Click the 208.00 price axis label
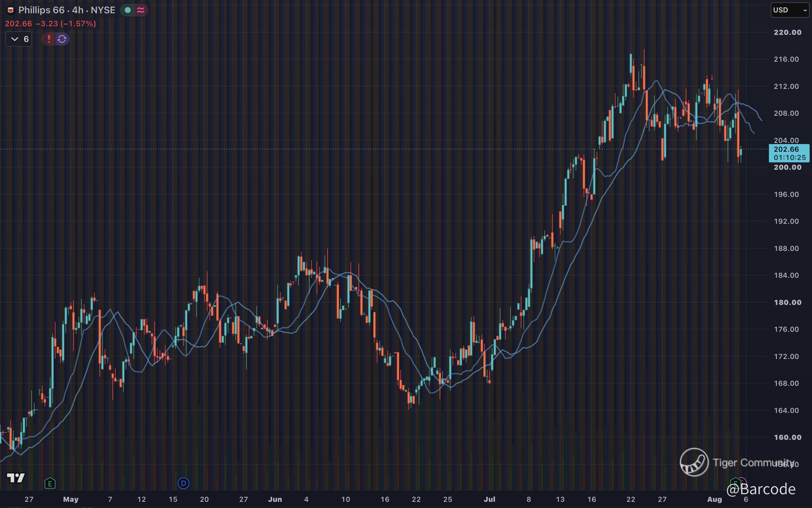Screen dimensions: 812x508 (786, 113)
